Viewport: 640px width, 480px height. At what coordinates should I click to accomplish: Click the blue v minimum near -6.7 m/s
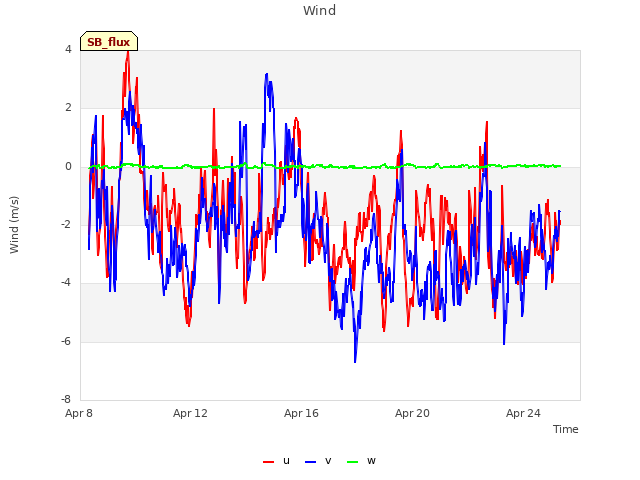[355, 361]
